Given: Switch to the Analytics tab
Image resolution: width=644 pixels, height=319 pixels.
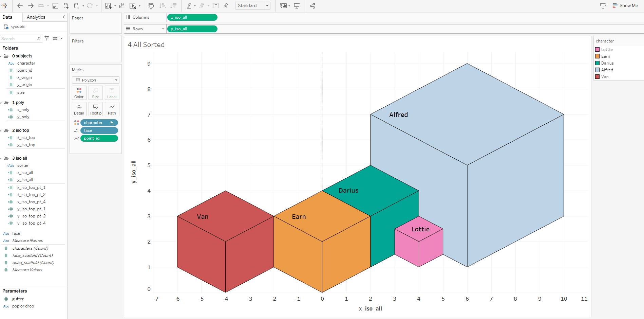Looking at the screenshot, I should click(36, 17).
